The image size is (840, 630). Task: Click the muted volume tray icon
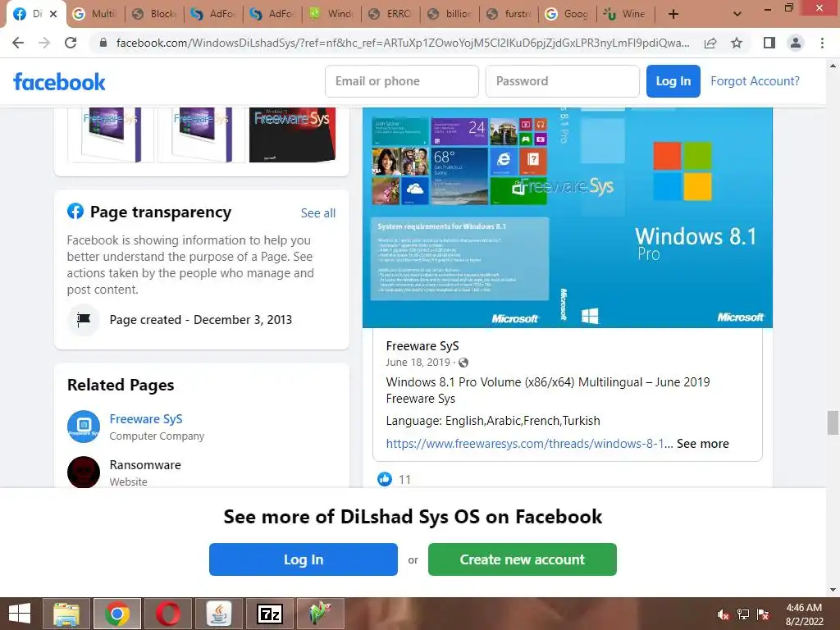point(724,614)
